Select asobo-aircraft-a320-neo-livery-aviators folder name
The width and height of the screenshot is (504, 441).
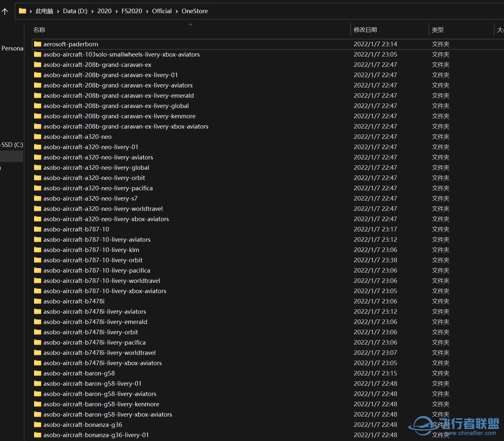(x=98, y=157)
